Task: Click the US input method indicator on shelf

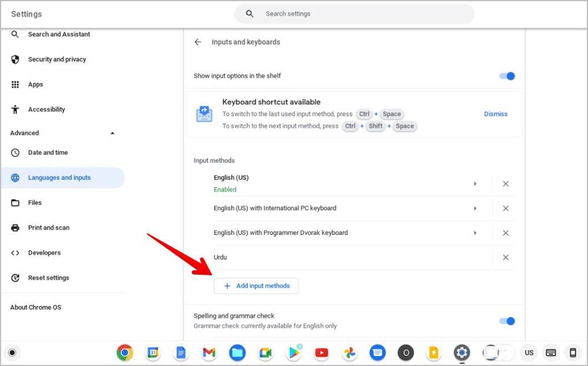Action: click(529, 352)
